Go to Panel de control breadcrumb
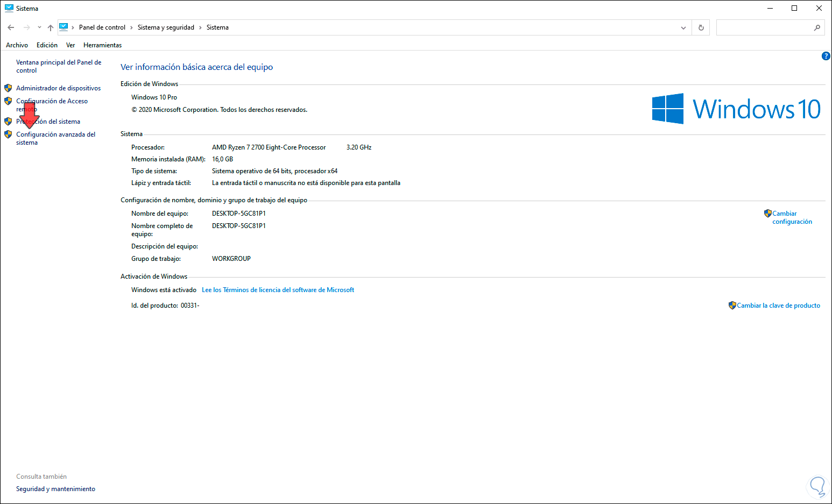Screen dimensions: 832x504 (x=102, y=27)
